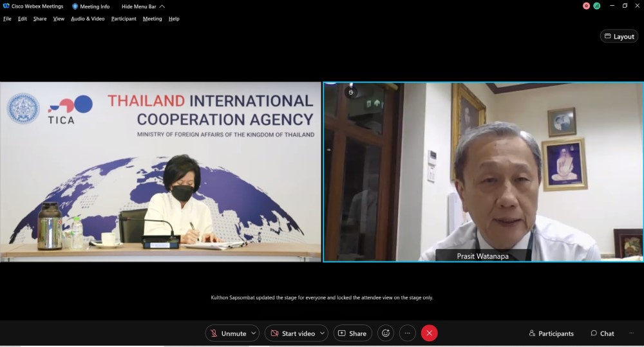Screen dimensions: 644x347
Task: Collapse the menu bar with Hide Menu Bar
Action: tap(143, 6)
